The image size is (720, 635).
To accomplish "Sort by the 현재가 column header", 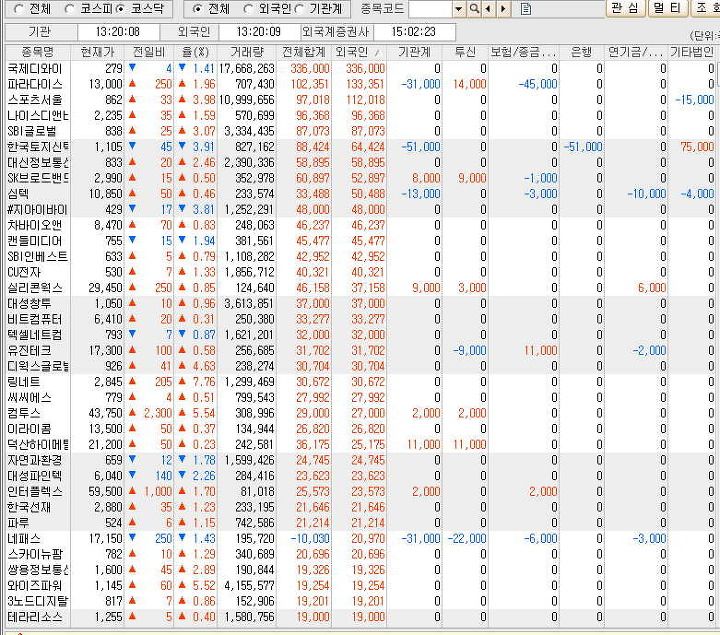I will click(97, 52).
